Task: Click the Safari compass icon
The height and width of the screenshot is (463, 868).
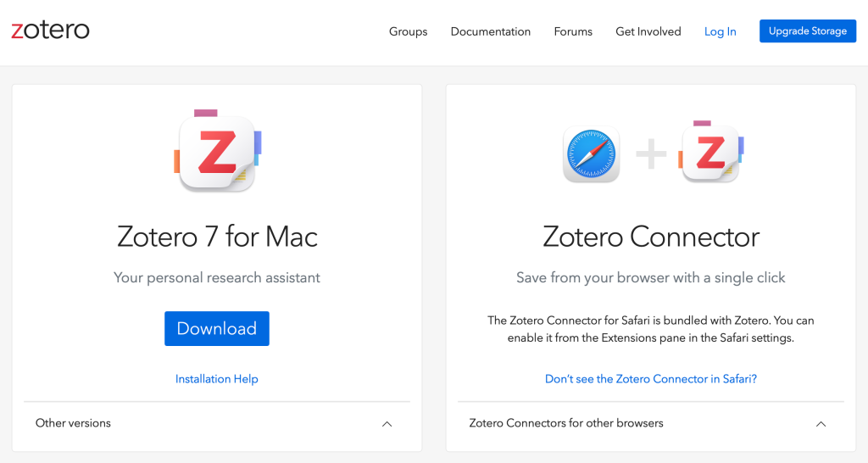Action: tap(591, 154)
